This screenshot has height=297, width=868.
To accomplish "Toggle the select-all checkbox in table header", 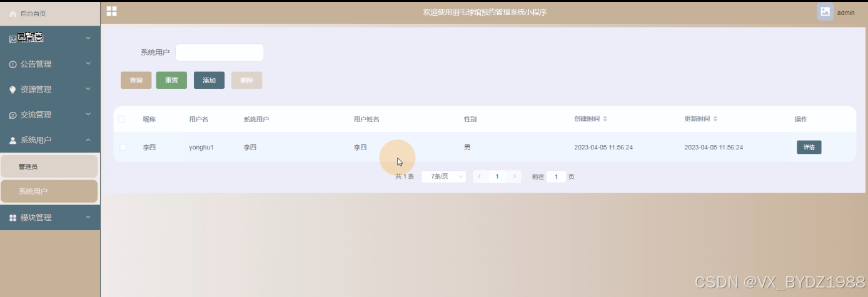I will (x=122, y=119).
